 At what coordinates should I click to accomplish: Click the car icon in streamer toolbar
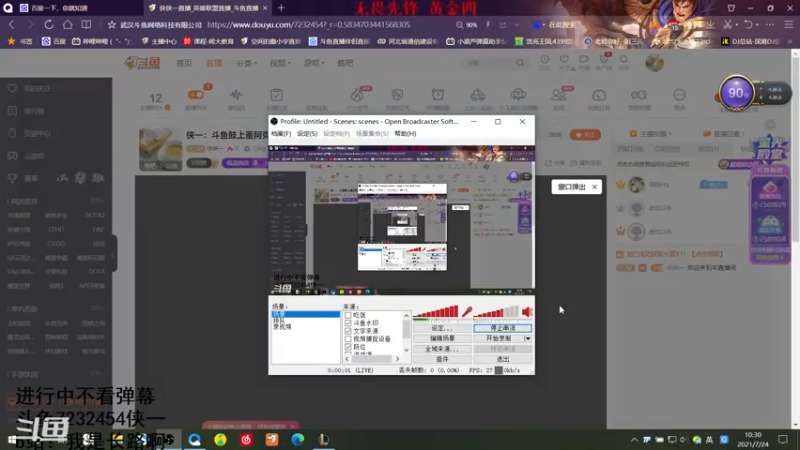(x=478, y=94)
